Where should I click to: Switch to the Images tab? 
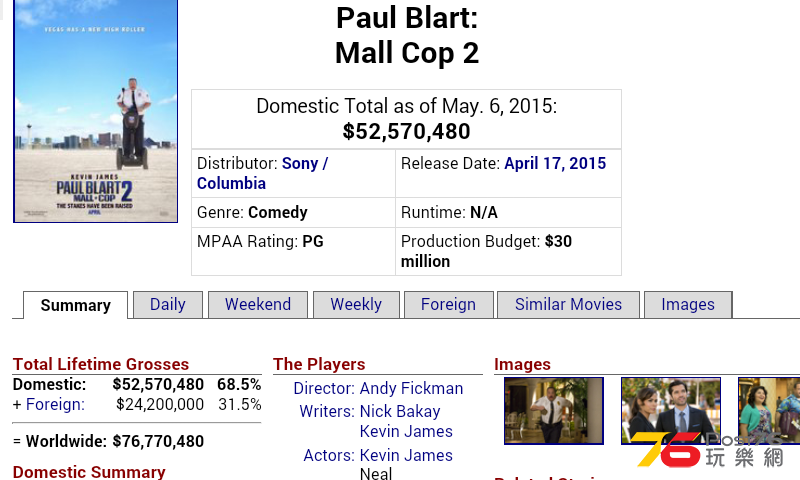[x=688, y=305]
